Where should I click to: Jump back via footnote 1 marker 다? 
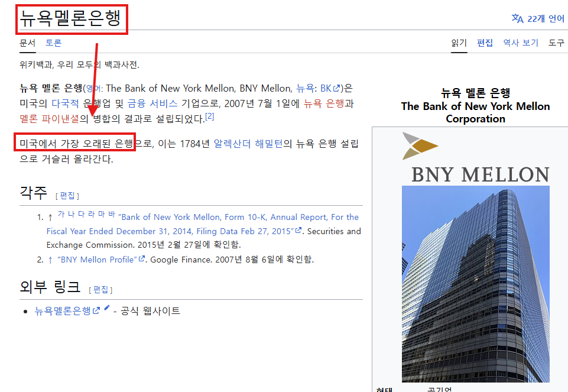pos(81,214)
